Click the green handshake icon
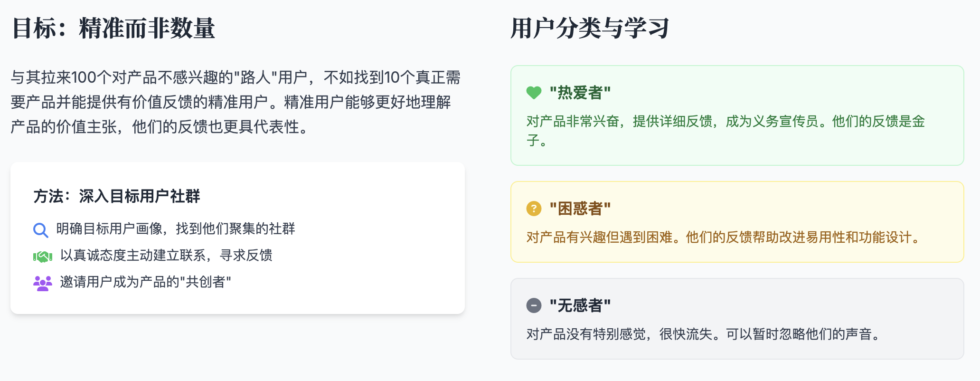Screen dimensions: 980x381 (x=43, y=257)
